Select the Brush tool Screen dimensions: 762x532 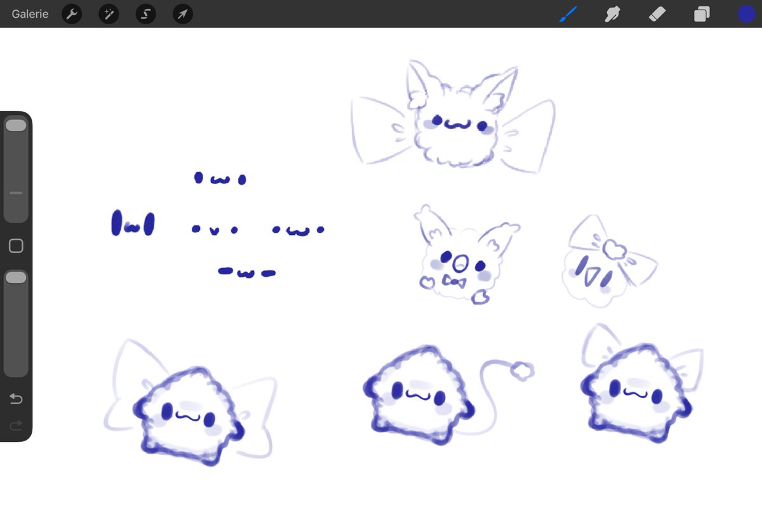coord(568,14)
